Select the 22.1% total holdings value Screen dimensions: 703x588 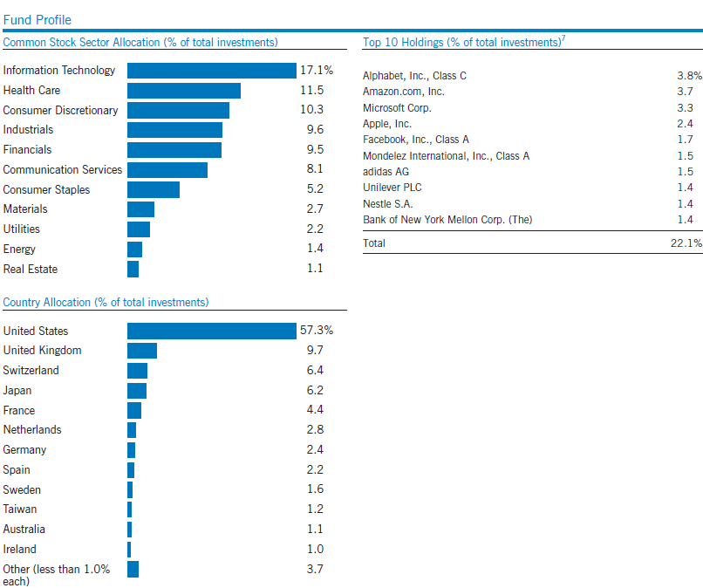click(686, 243)
